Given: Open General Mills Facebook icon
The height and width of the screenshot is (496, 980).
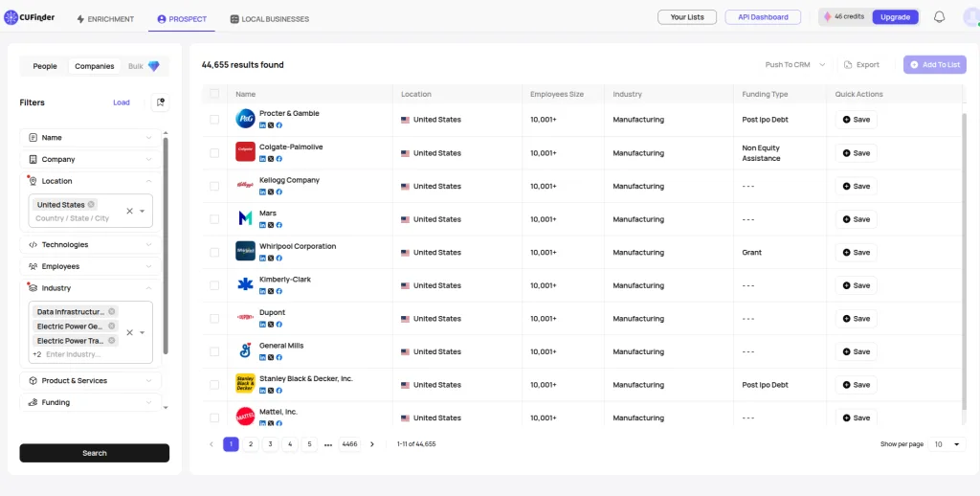Looking at the screenshot, I should click(278, 358).
